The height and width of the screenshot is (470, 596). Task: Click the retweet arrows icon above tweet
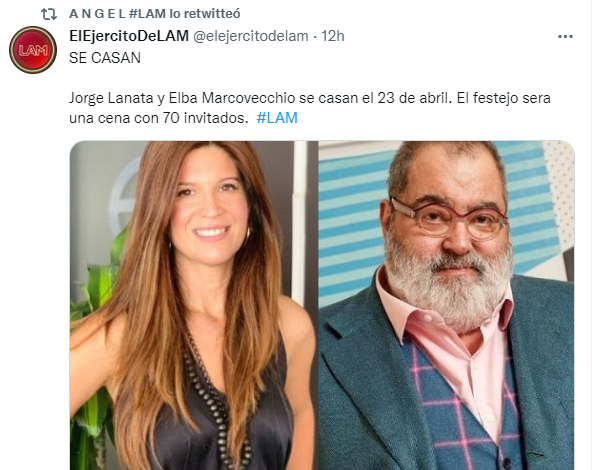click(49, 14)
